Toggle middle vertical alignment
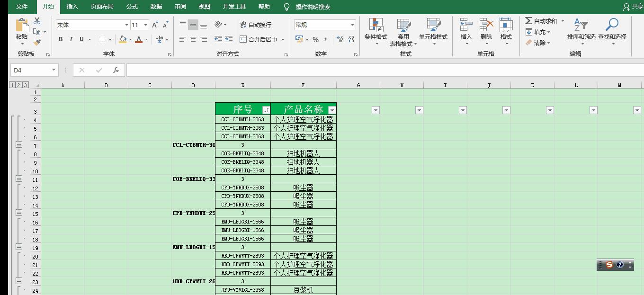The image size is (644, 295). pos(193,25)
